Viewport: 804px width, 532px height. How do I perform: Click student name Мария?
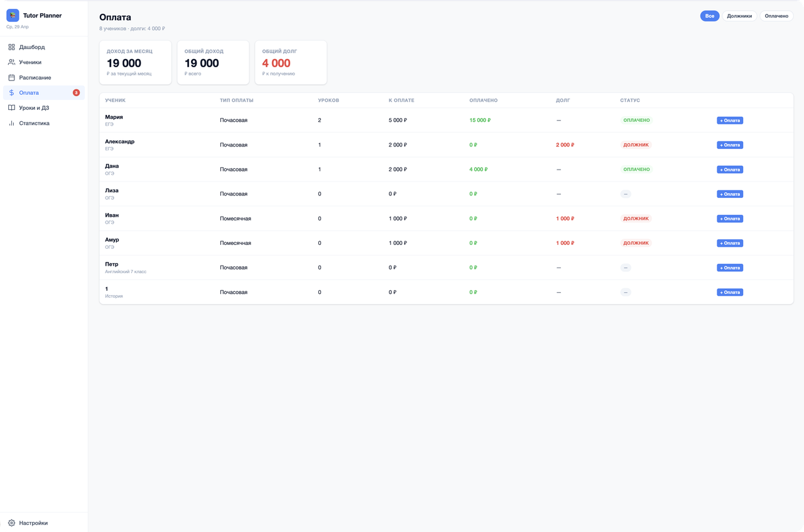pos(114,117)
